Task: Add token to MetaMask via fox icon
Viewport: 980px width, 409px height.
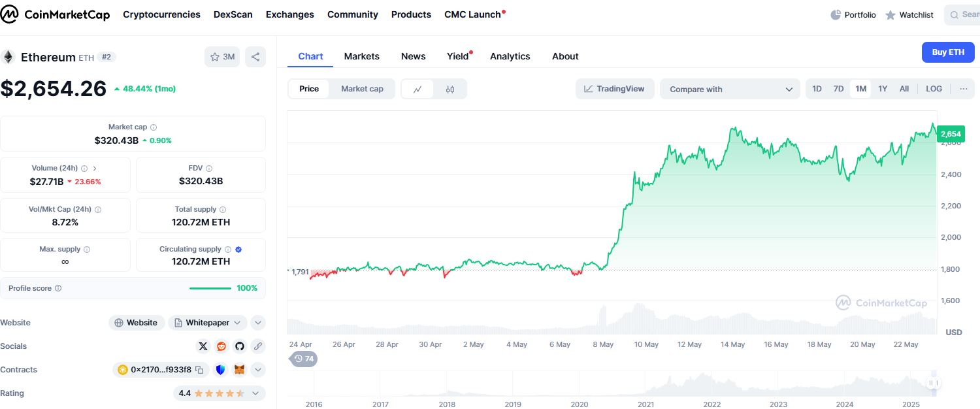Action: point(240,370)
